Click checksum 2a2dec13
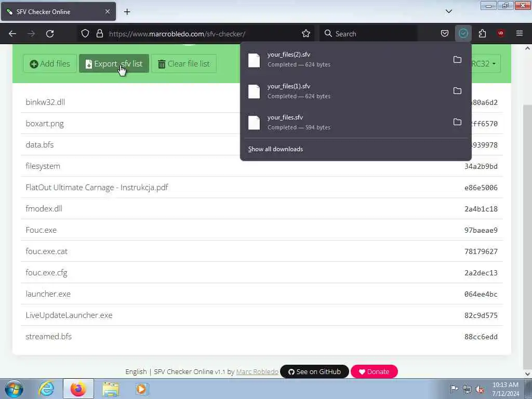The image size is (532, 399). (x=481, y=273)
